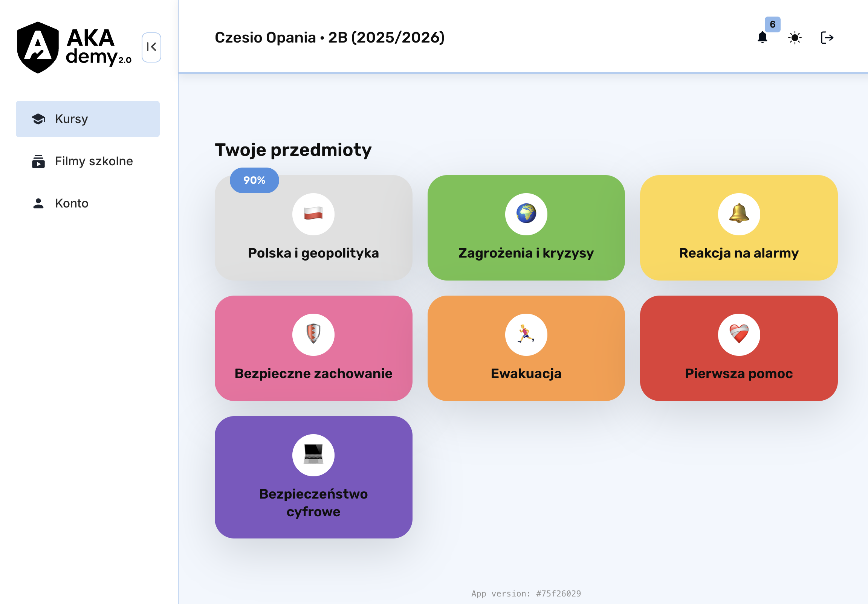
Task: Click the running person icon
Action: [x=526, y=334]
